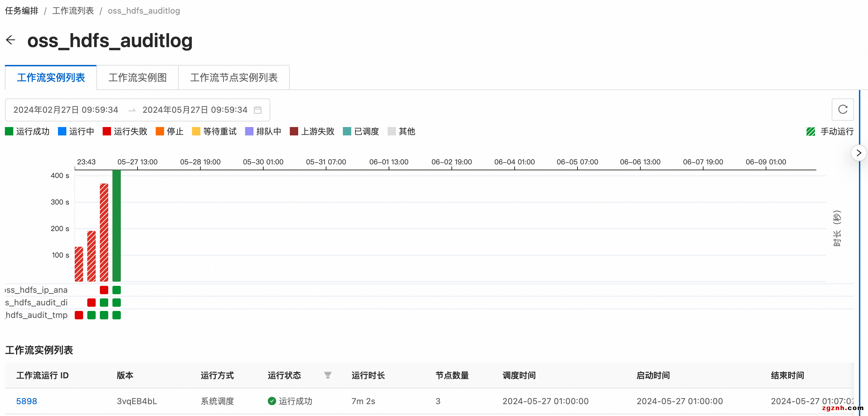This screenshot has width=868, height=416.
Task: Click the refresh icon button
Action: coord(843,110)
